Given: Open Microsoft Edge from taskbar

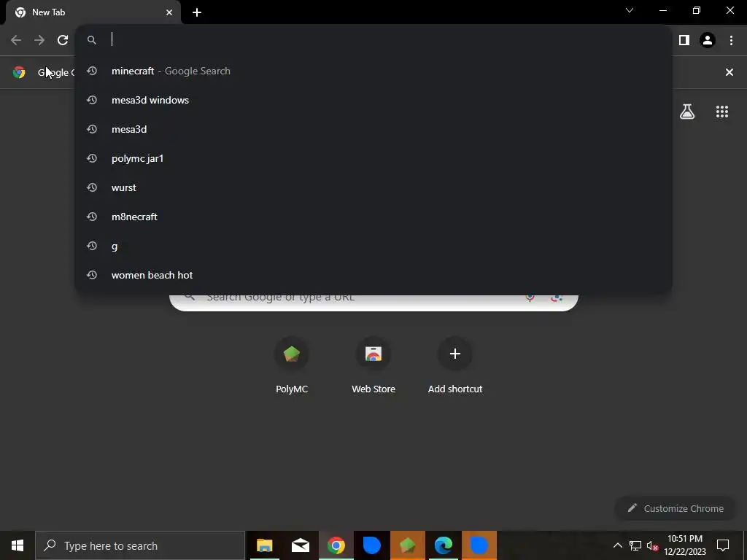Looking at the screenshot, I should [443, 545].
